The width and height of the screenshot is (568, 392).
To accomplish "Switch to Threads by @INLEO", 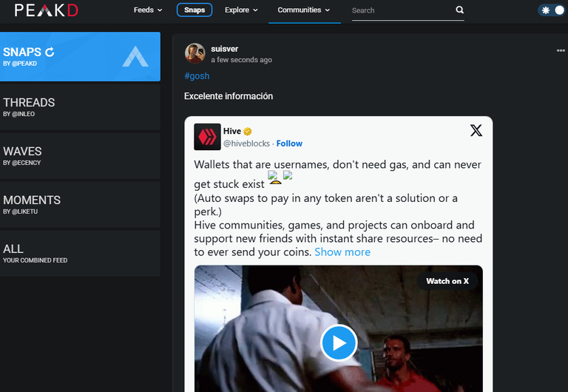I will tap(80, 107).
